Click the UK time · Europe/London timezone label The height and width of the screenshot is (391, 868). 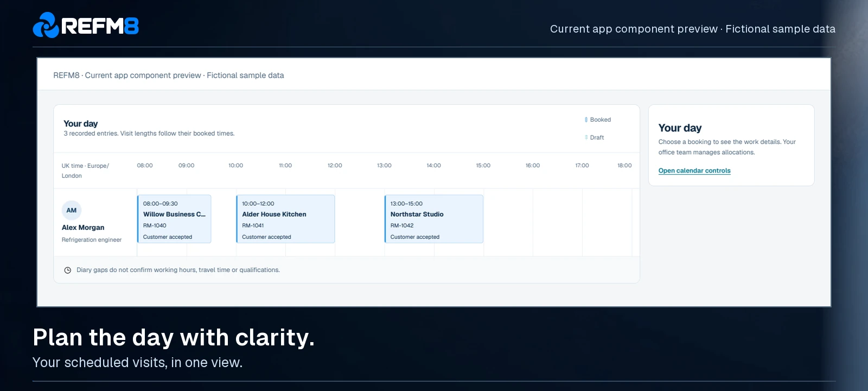coord(85,171)
